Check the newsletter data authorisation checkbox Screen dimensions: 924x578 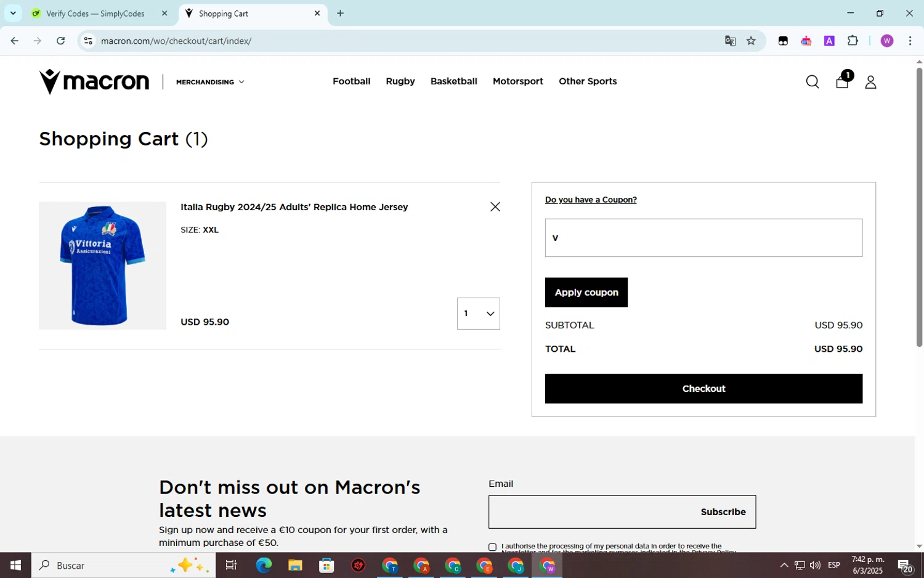[492, 547]
